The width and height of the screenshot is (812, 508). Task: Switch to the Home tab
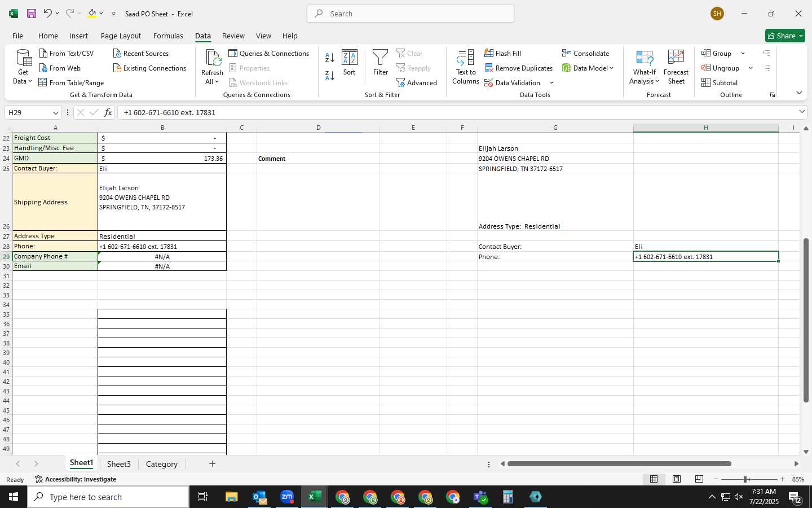pos(48,36)
